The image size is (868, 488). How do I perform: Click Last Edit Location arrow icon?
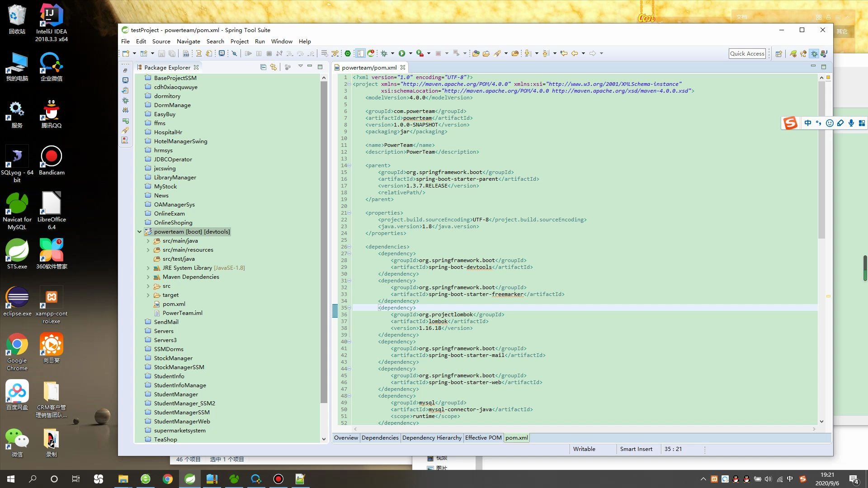pos(564,53)
